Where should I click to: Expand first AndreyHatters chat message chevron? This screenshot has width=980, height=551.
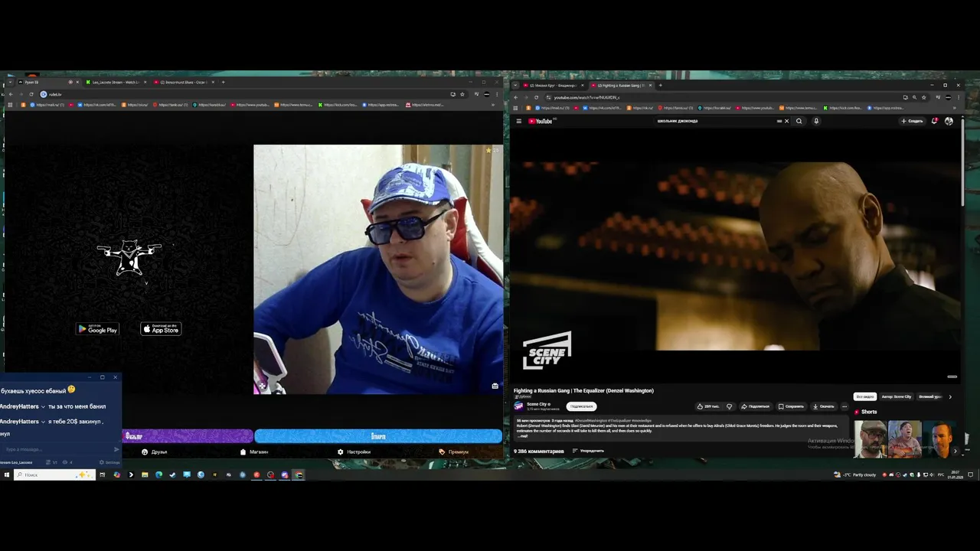point(43,406)
